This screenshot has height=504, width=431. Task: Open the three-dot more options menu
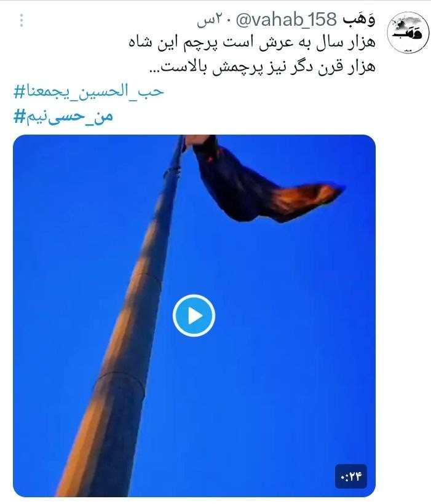[x=22, y=20]
